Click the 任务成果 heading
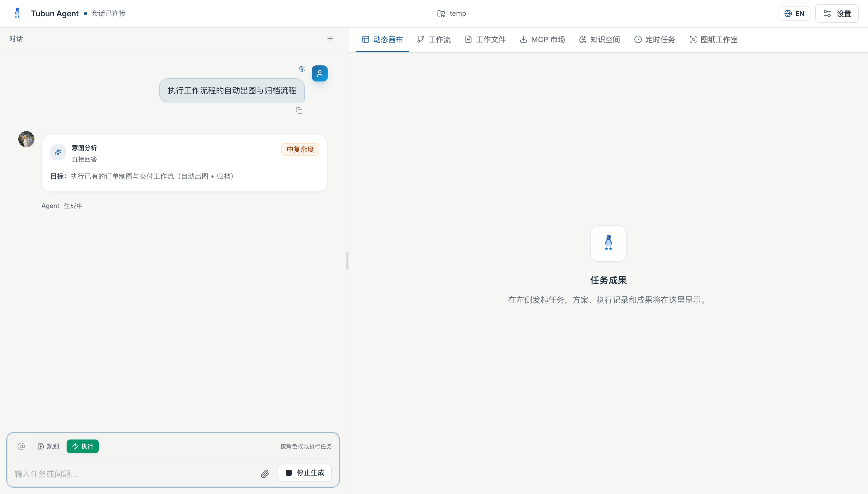The width and height of the screenshot is (868, 494). point(608,280)
